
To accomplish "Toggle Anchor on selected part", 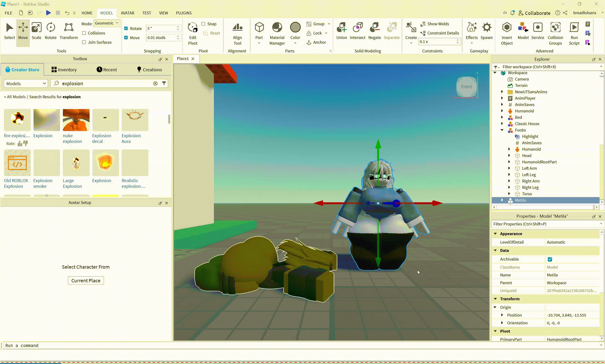I will point(316,42).
